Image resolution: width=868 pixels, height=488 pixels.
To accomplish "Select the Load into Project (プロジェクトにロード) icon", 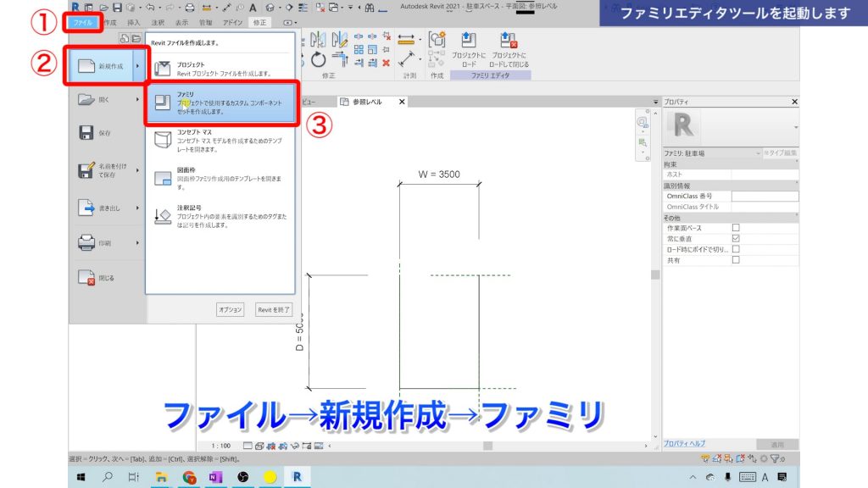I will click(467, 38).
